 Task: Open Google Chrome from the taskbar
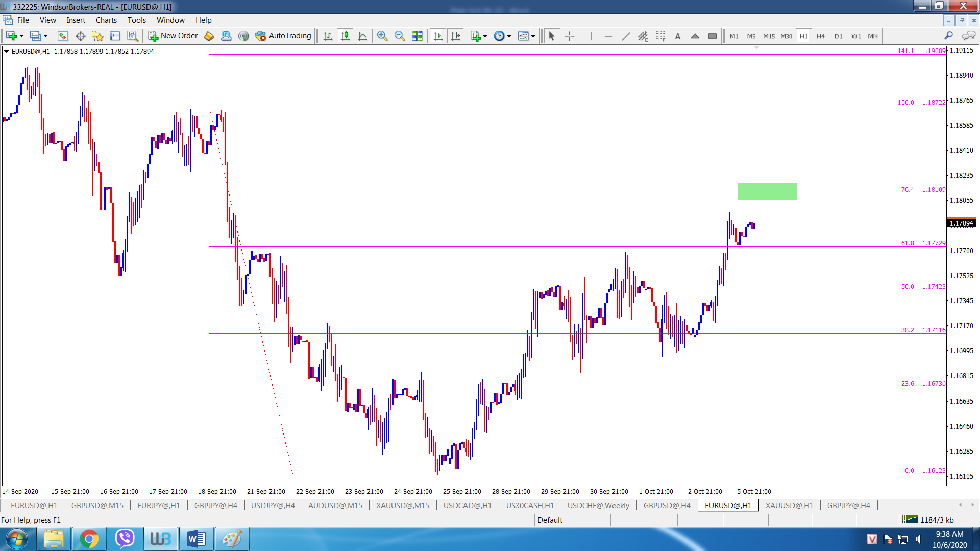[x=89, y=539]
